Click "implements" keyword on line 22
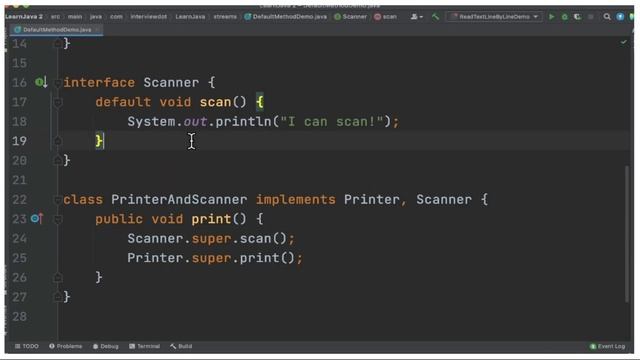Image resolution: width=640 pixels, height=360 pixels. click(x=296, y=200)
